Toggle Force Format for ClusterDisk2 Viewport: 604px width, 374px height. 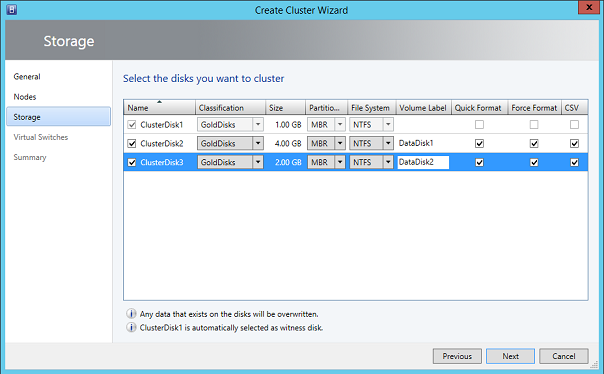534,144
